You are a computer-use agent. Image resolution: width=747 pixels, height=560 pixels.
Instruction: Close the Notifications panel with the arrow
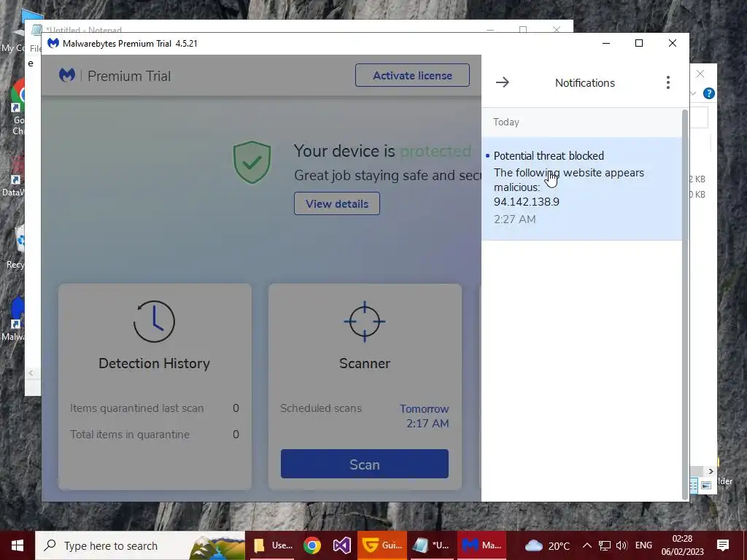pyautogui.click(x=502, y=82)
